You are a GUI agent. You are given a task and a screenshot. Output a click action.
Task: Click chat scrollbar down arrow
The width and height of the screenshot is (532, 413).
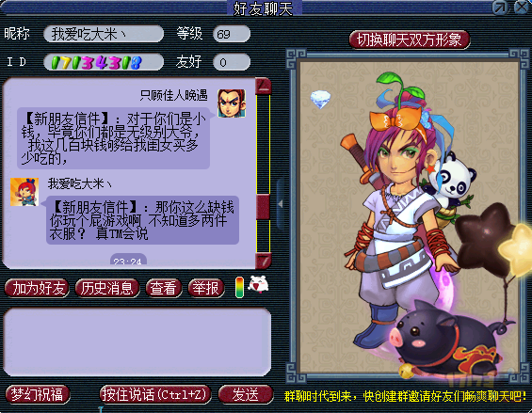coord(264,261)
